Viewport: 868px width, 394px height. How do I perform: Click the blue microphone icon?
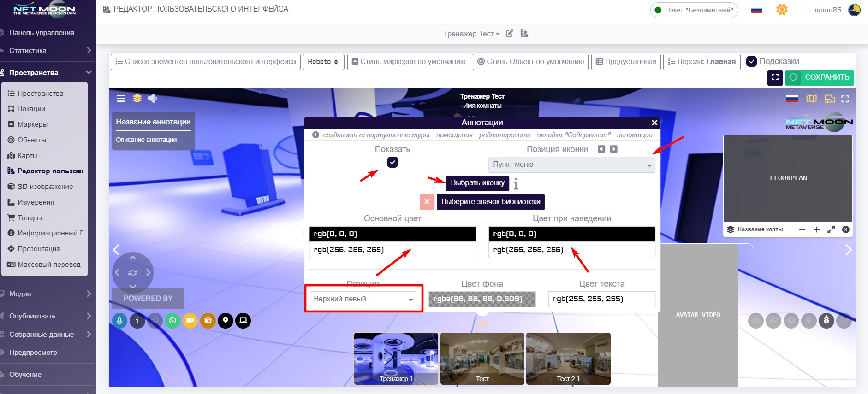tap(119, 320)
